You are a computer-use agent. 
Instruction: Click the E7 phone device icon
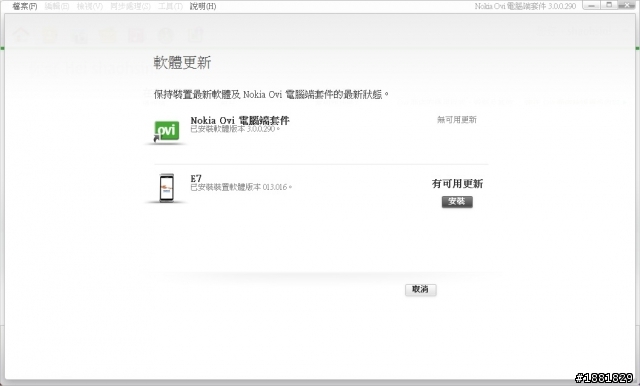tap(167, 187)
